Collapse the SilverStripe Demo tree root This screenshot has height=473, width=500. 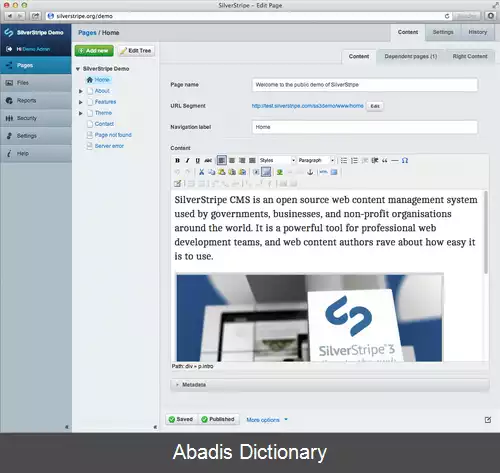coord(78,69)
